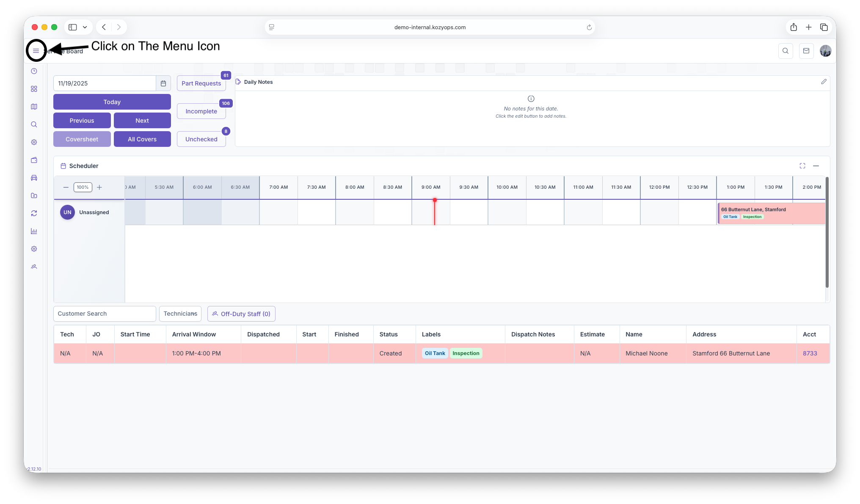Toggle Scheduler fullscreen view
The width and height of the screenshot is (860, 504).
coord(802,166)
